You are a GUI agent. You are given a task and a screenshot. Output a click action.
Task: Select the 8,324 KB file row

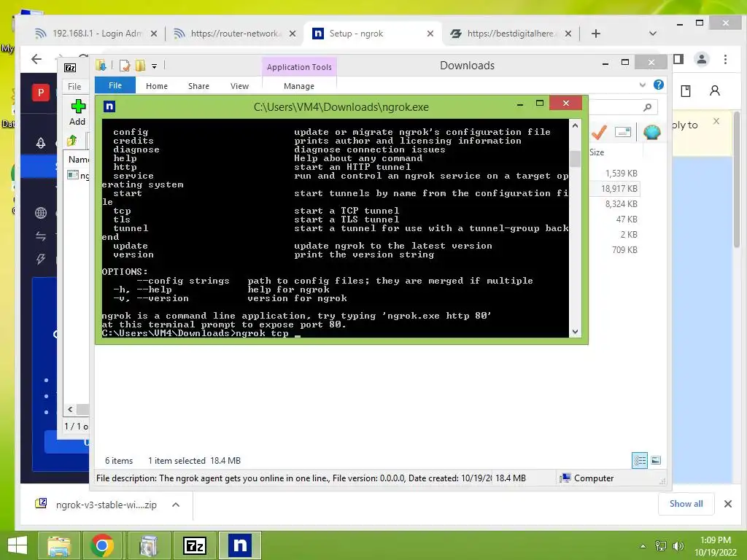click(614, 204)
